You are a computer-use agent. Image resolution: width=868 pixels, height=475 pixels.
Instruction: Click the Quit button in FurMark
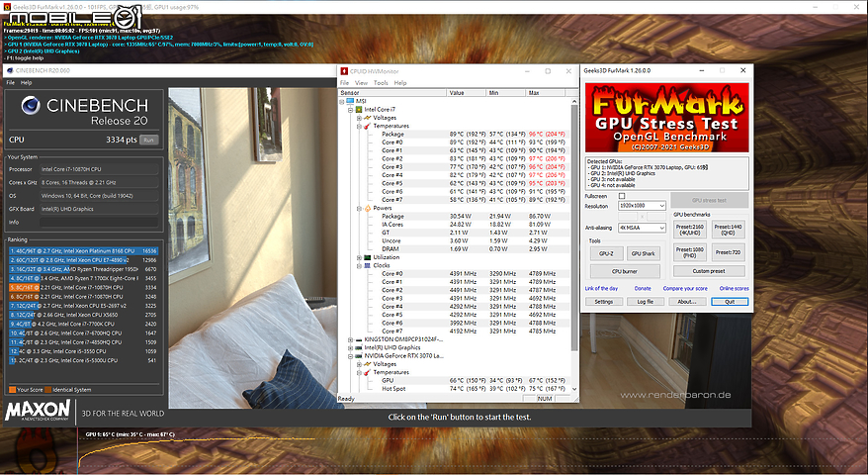tap(730, 302)
